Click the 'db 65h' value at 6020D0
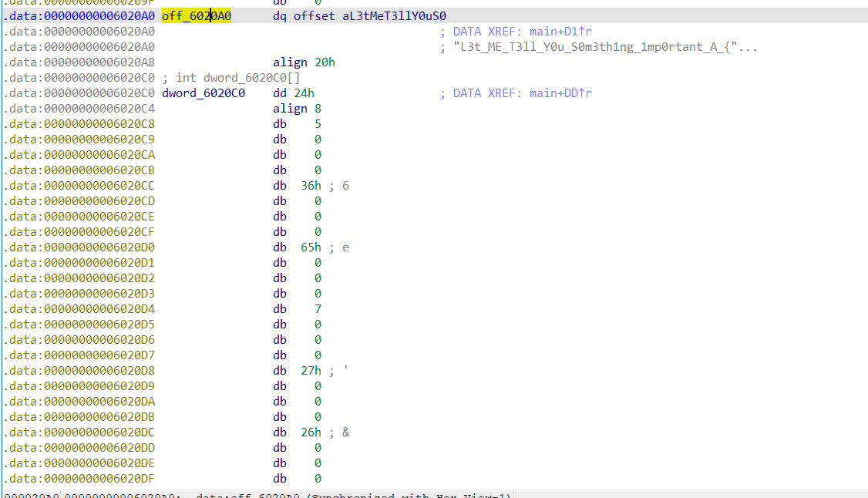This screenshot has width=868, height=498. [297, 247]
